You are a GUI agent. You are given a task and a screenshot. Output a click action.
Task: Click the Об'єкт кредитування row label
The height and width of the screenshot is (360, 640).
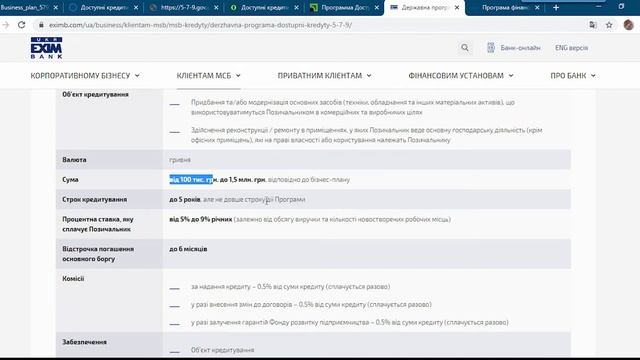coord(95,94)
